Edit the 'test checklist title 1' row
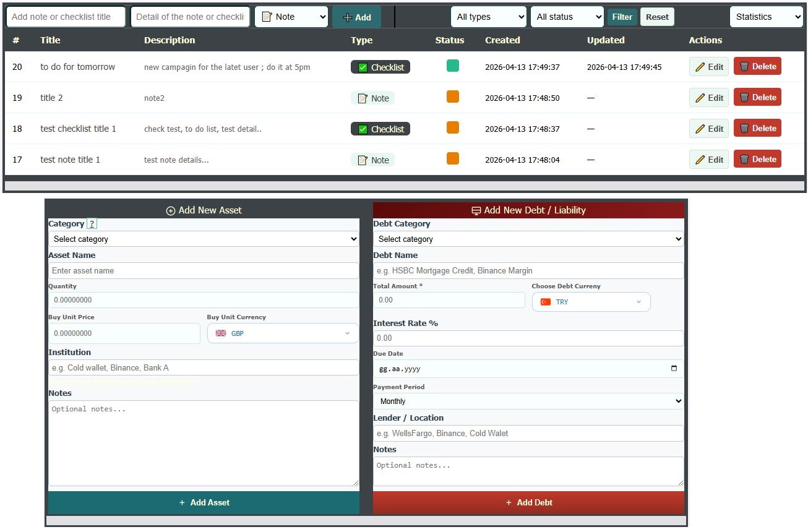This screenshot has height=532, width=808. (708, 129)
